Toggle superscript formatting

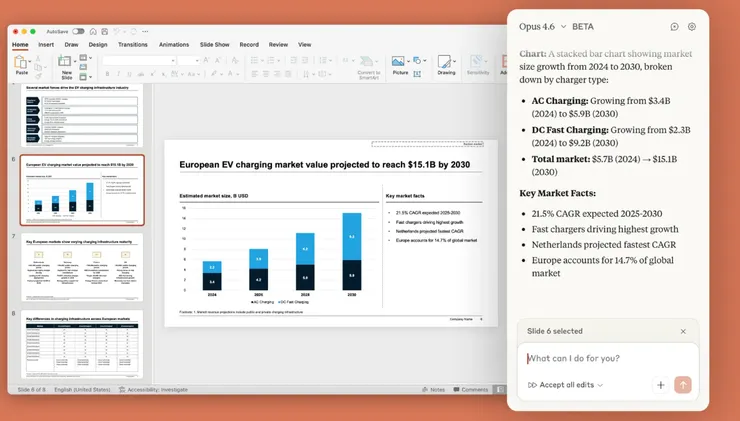click(152, 74)
